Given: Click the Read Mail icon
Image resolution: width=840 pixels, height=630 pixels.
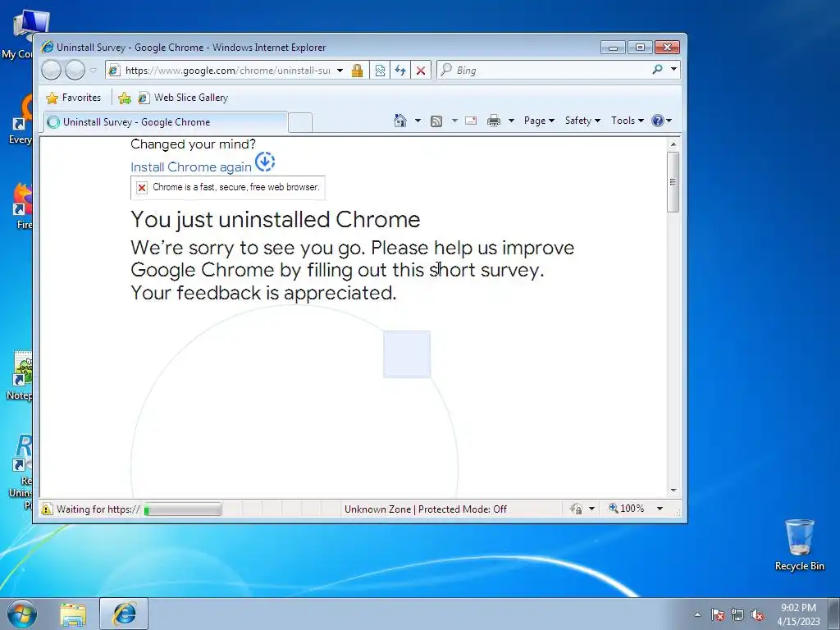Looking at the screenshot, I should coord(471,121).
